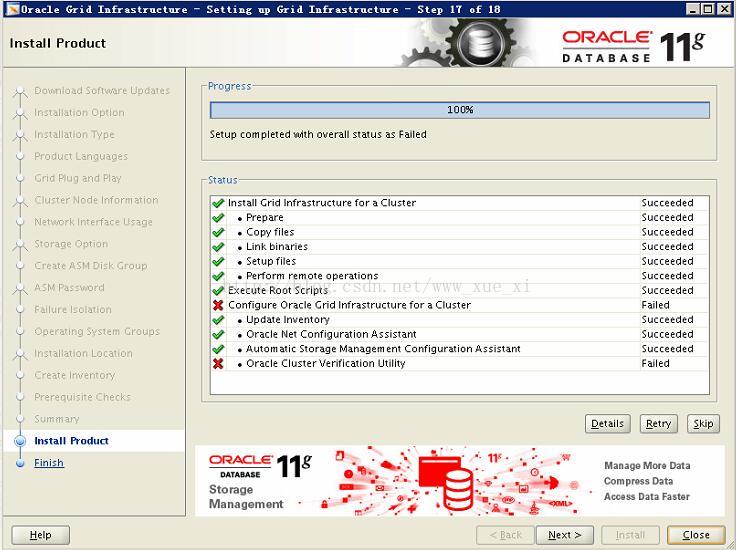Select 'Execute Root Scripts' row text
736x550 pixels.
pyautogui.click(x=278, y=290)
